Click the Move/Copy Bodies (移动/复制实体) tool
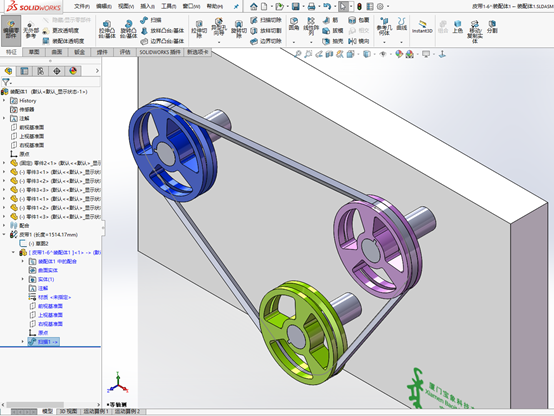This screenshot has height=416, width=554. [x=475, y=31]
